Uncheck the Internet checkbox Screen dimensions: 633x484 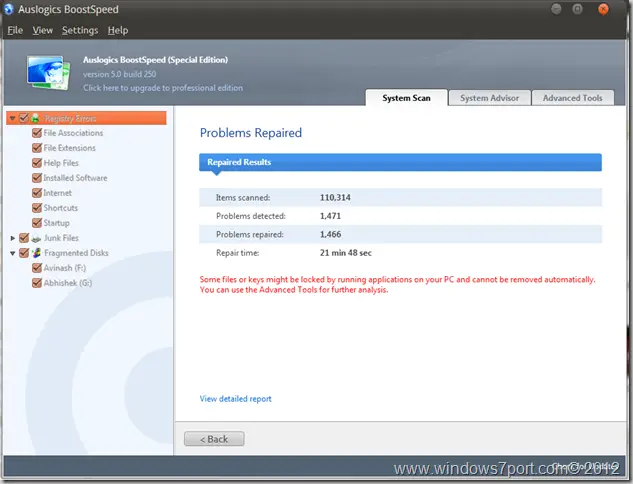(37, 193)
